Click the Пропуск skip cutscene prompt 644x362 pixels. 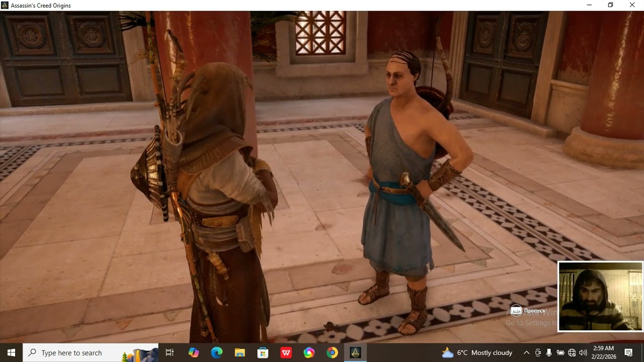(x=528, y=311)
